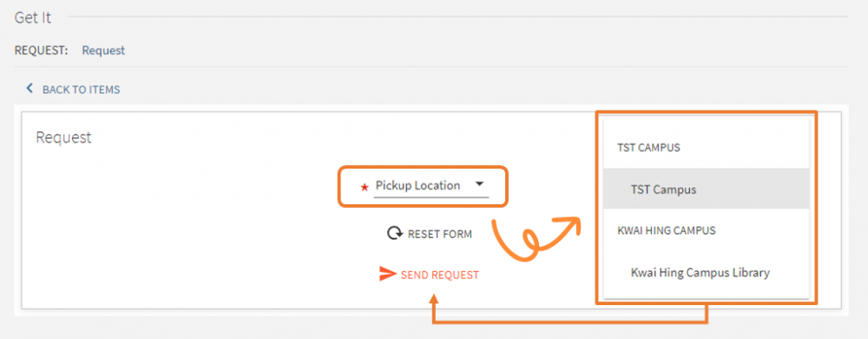Click the Pickup Location field label
The image size is (868, 339).
click(418, 185)
